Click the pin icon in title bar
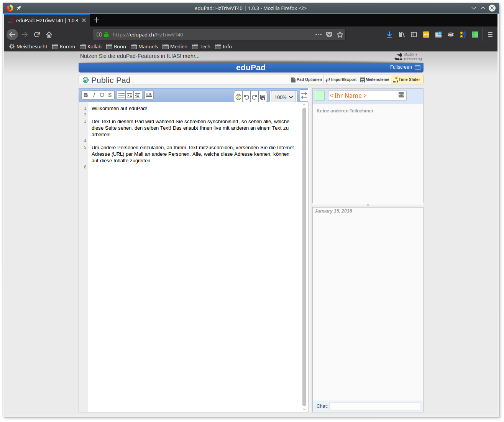504x422 pixels. point(19,8)
